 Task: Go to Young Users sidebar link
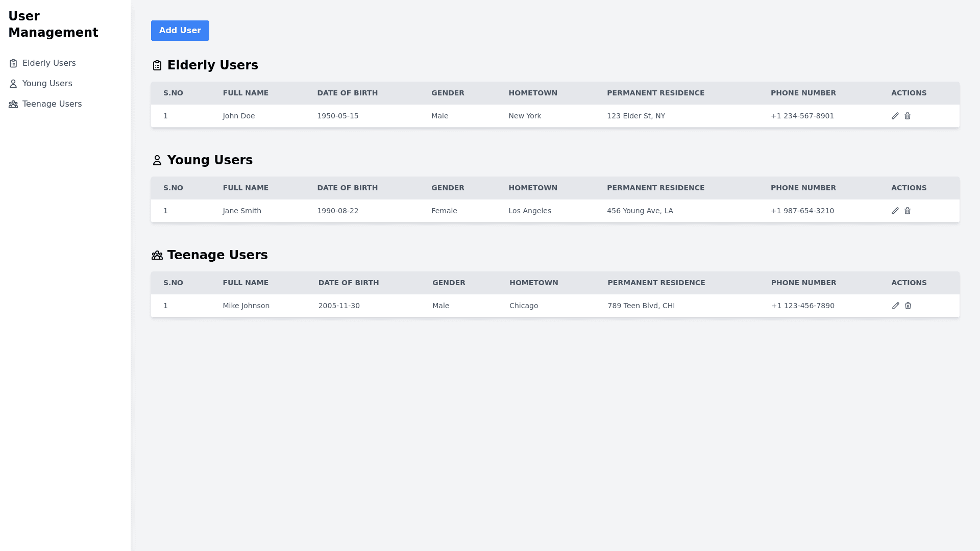pos(47,84)
